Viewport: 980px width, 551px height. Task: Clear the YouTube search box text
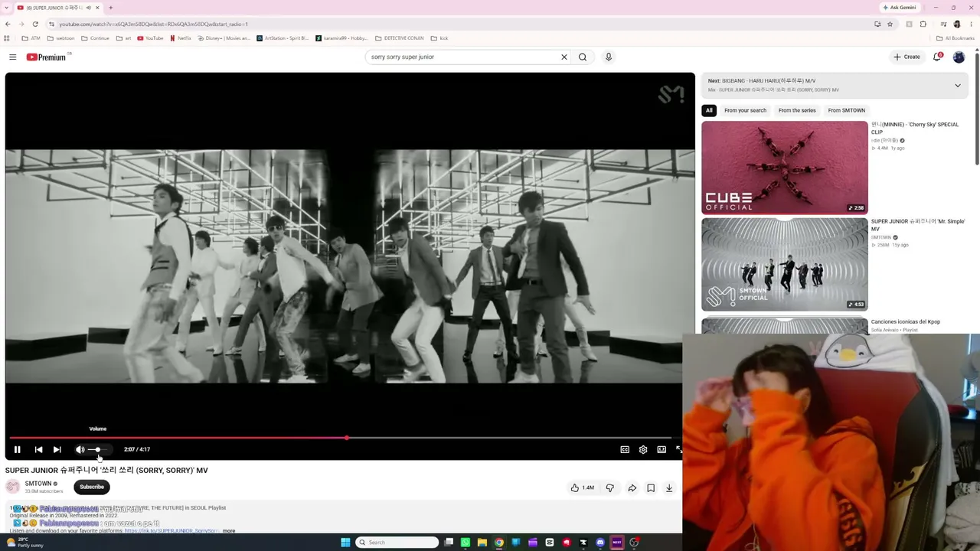564,57
